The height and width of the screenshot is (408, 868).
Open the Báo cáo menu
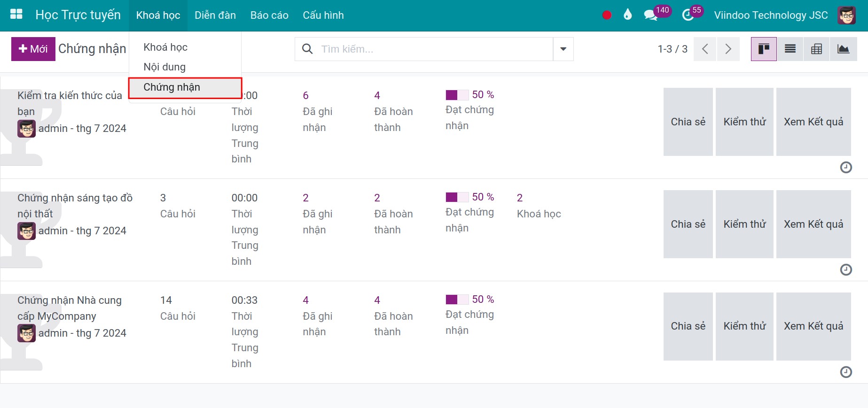(269, 15)
